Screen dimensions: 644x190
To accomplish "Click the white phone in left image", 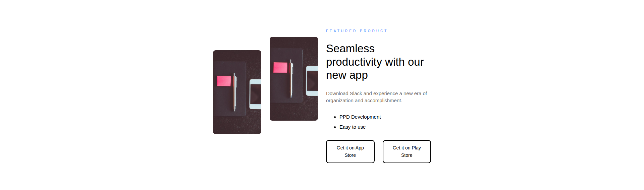I will pos(255,94).
